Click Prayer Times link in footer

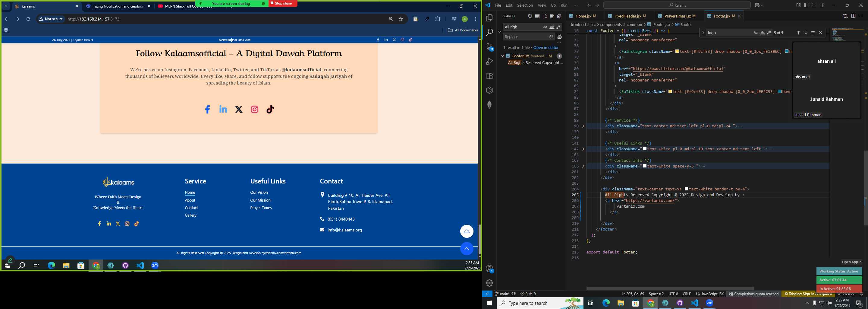261,208
